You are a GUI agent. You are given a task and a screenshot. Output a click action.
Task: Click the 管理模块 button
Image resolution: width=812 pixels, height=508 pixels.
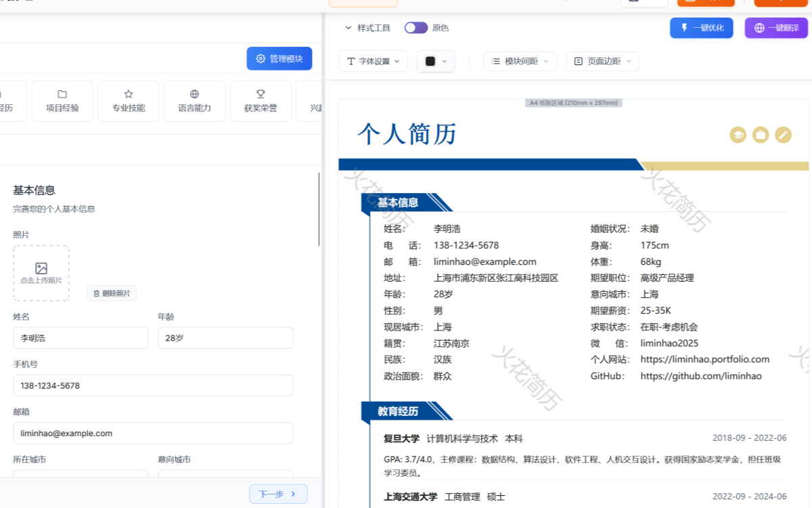click(x=279, y=58)
